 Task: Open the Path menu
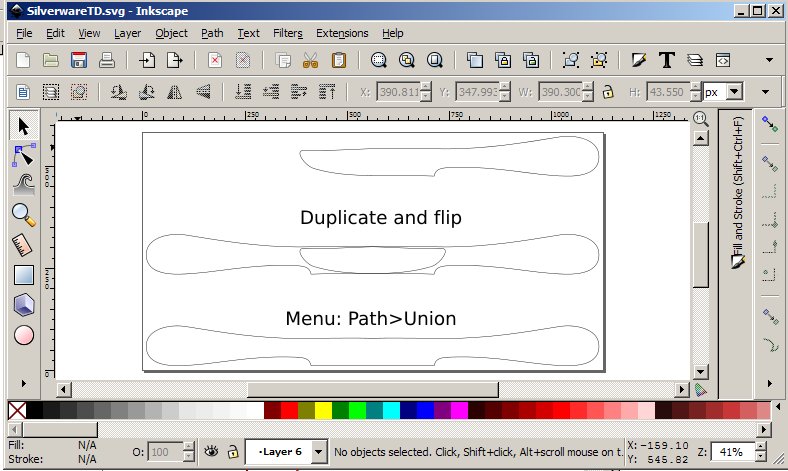pyautogui.click(x=212, y=33)
